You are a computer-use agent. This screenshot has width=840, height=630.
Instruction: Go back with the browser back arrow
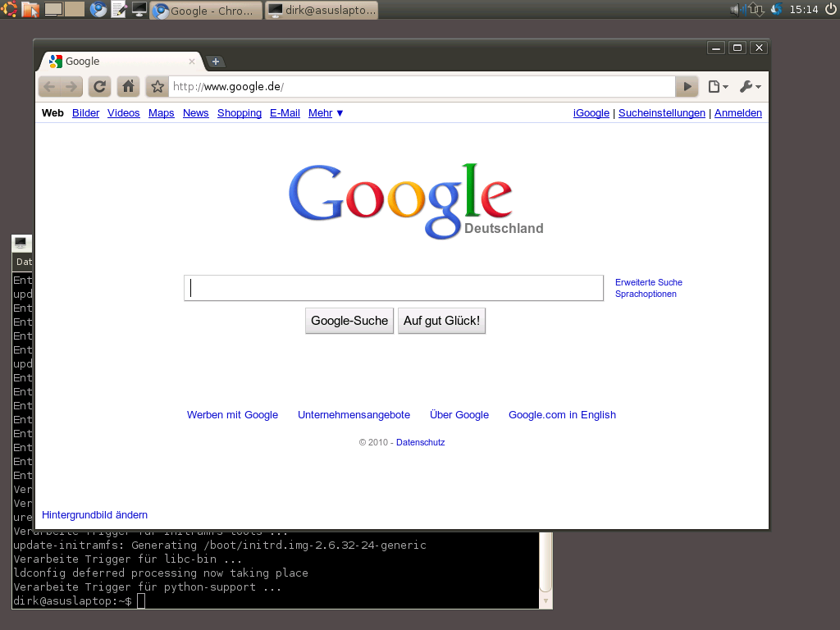coord(50,86)
